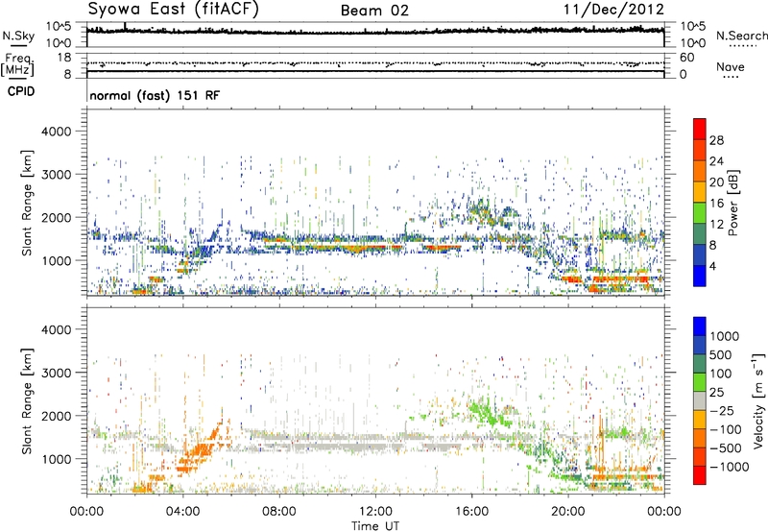Click the '-25' velocity colorbar label
The image size is (768, 532).
click(x=722, y=411)
